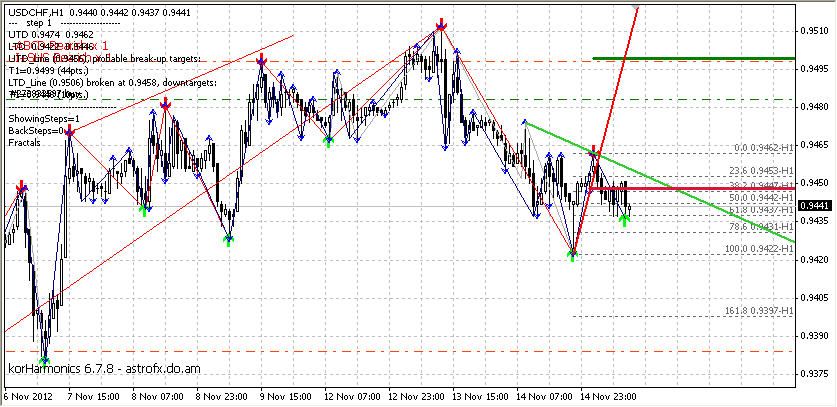837x407 pixels.
Task: Click the 161.8 0.9397-H1 Fibonacci label
Action: tap(759, 311)
